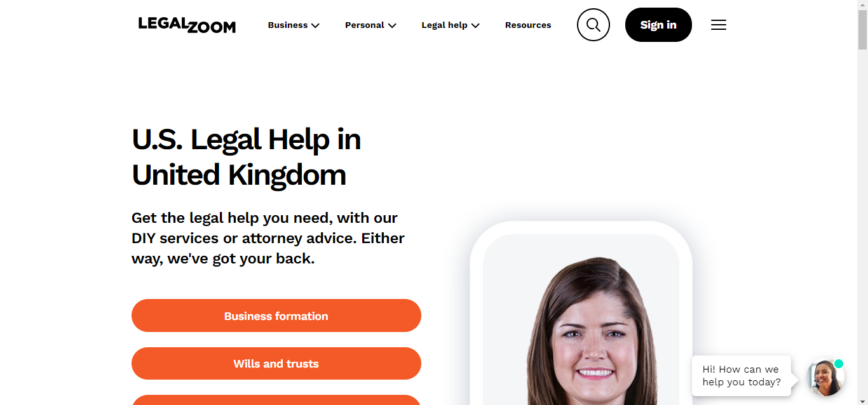Open the Resources menu item
868x405 pixels.
click(528, 25)
